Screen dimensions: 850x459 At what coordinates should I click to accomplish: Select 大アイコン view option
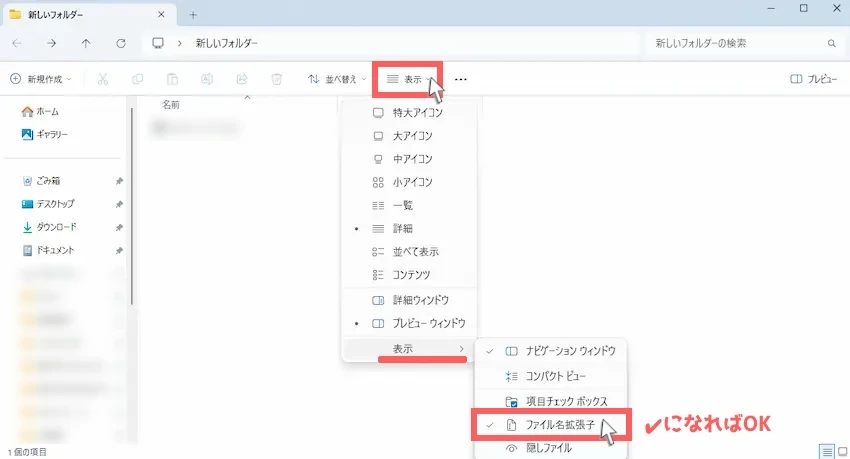pos(409,135)
